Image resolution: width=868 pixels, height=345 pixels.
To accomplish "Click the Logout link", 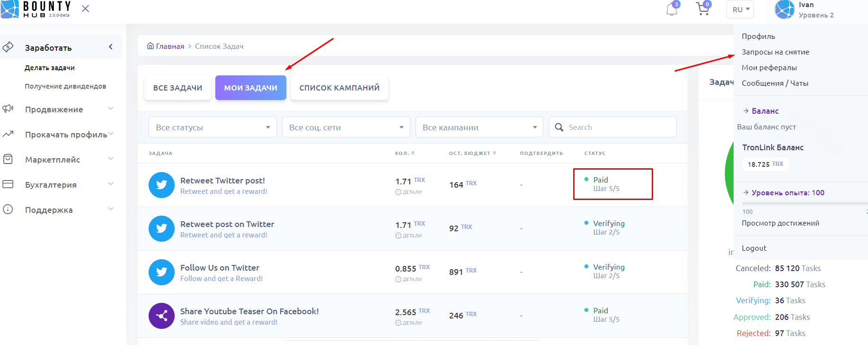I will coord(754,248).
